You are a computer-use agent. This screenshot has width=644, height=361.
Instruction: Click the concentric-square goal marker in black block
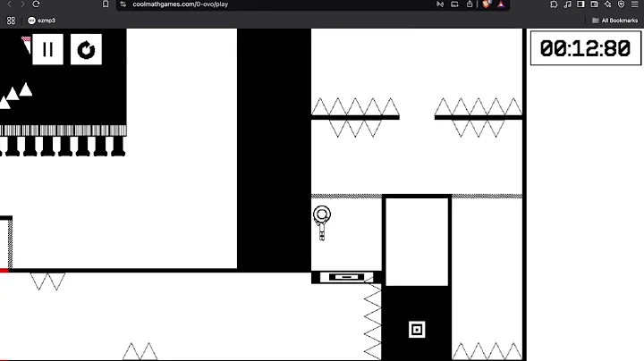point(417,330)
